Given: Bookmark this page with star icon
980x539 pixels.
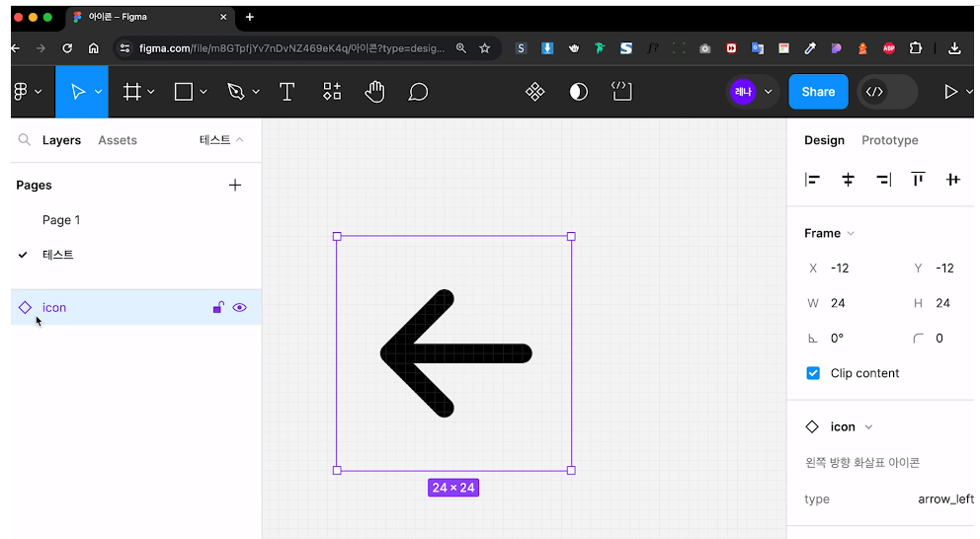Looking at the screenshot, I should point(484,48).
